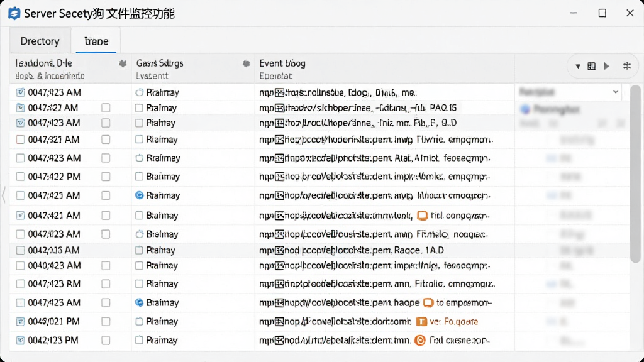The image size is (644, 362).
Task: Expand the left side panel collapse arrow
Action: (x=4, y=195)
